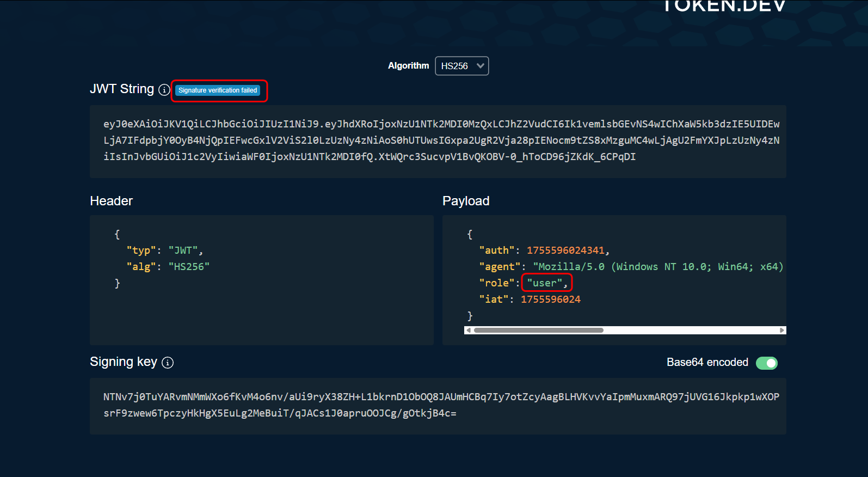Click the TOKEN.DEV logo
This screenshot has height=477, width=868.
click(x=724, y=7)
